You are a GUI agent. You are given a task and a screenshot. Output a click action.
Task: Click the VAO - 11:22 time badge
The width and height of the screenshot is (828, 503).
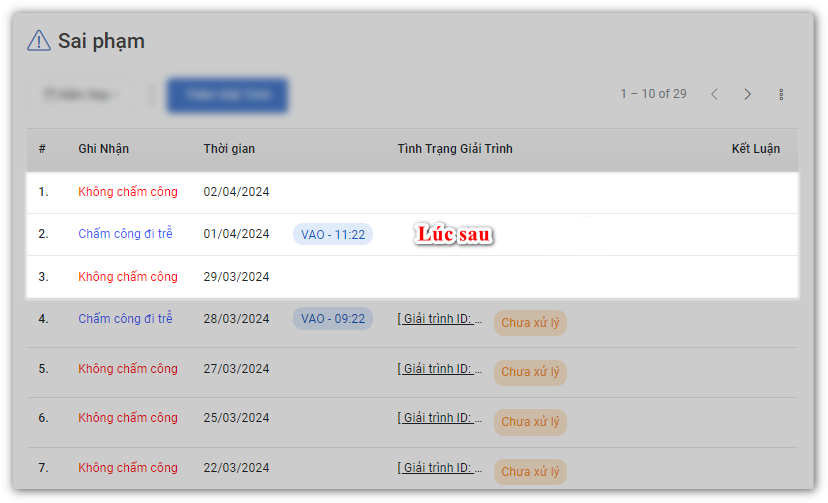(332, 234)
